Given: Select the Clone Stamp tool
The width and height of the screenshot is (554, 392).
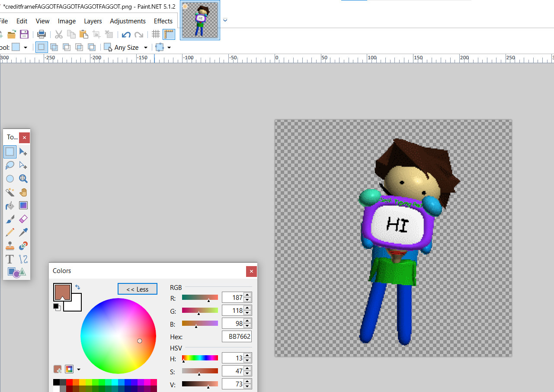Looking at the screenshot, I should tap(10, 246).
